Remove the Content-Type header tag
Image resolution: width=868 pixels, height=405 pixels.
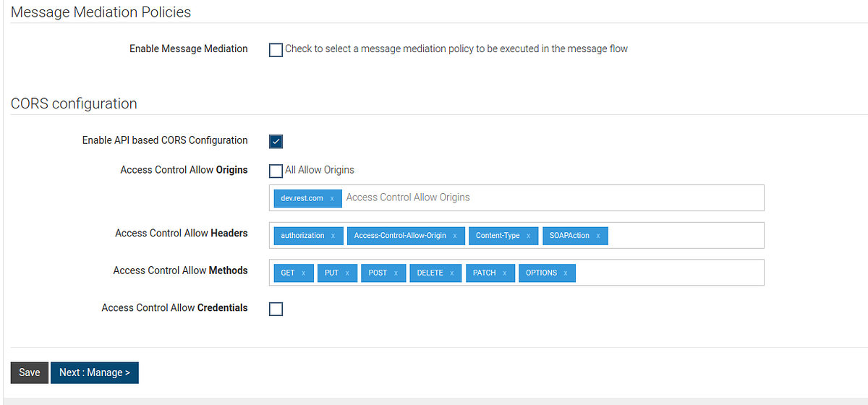528,236
